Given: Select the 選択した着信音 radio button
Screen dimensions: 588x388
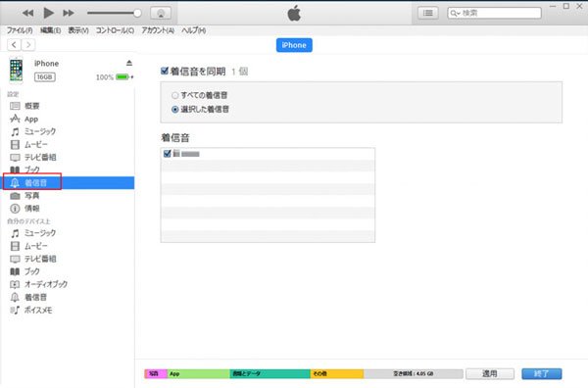Looking at the screenshot, I should click(x=174, y=110).
